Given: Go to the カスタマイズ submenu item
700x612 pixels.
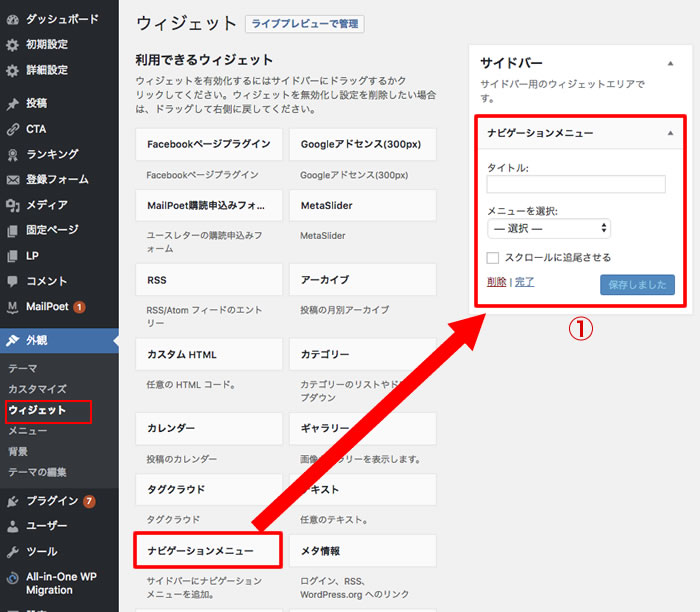Looking at the screenshot, I should pyautogui.click(x=37, y=388).
